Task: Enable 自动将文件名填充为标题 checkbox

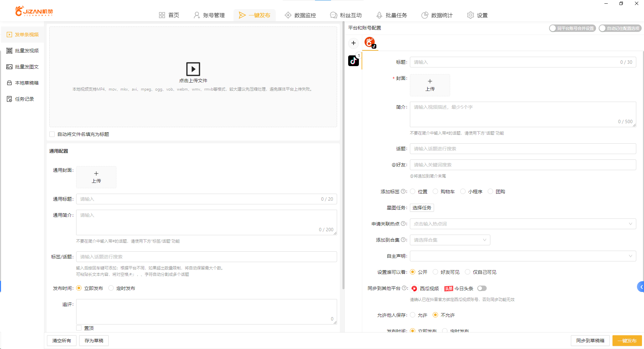Action: 52,134
